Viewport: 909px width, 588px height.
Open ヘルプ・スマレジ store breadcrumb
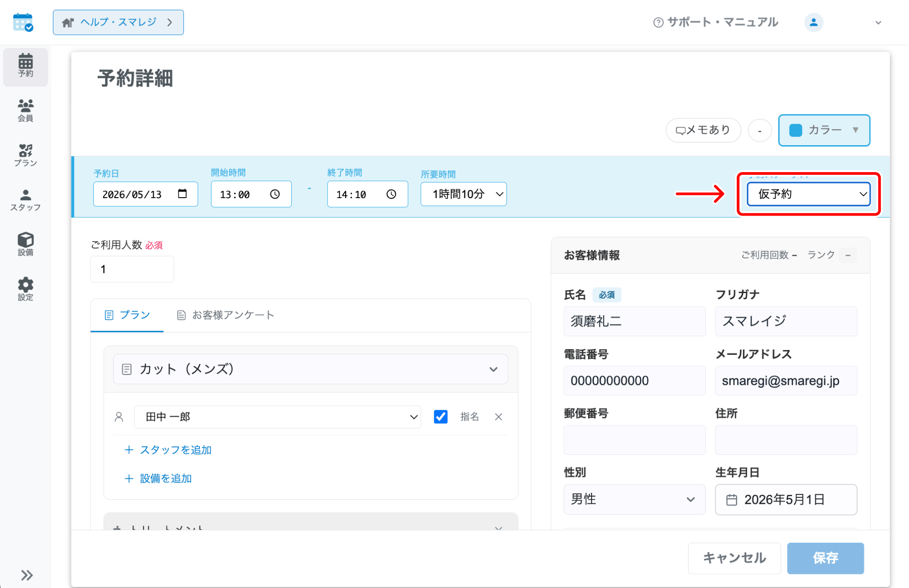click(118, 22)
